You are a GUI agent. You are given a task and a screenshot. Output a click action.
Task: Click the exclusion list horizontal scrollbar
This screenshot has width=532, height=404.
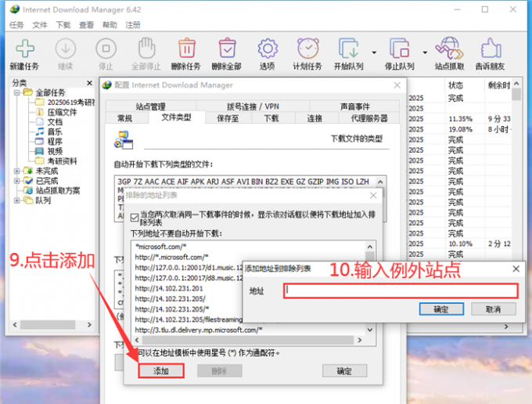click(x=248, y=340)
